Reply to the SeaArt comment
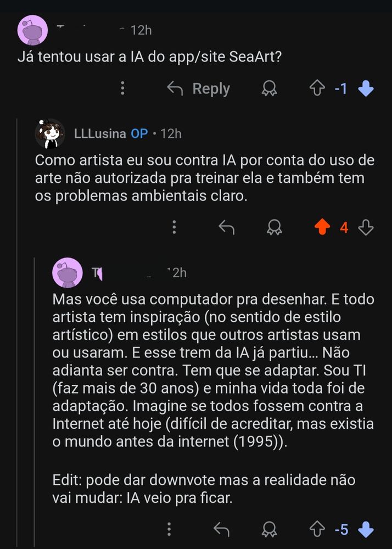This screenshot has width=392, height=549. (198, 88)
